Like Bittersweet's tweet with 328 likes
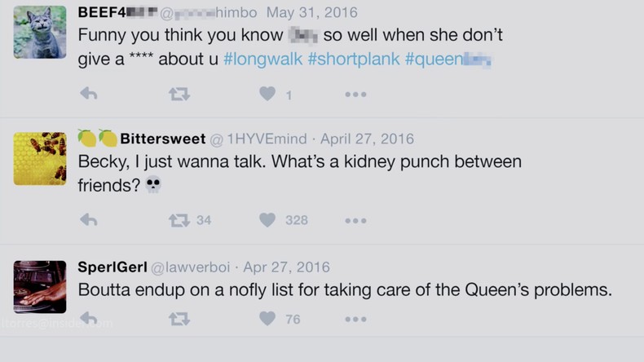 (x=267, y=220)
